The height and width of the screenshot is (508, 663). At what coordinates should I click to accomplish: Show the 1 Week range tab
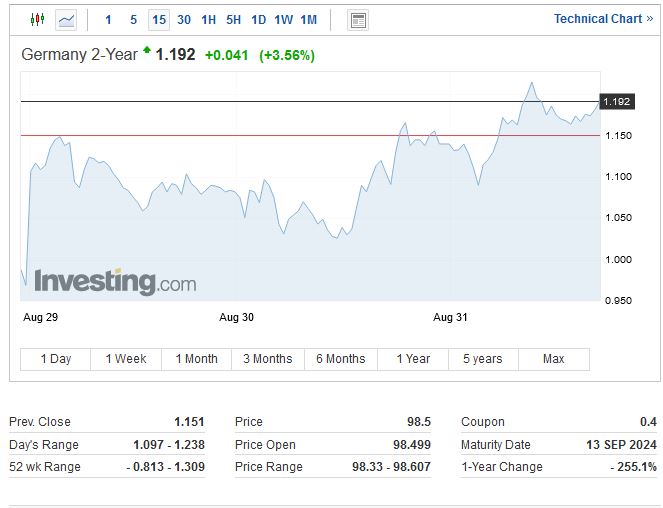126,359
